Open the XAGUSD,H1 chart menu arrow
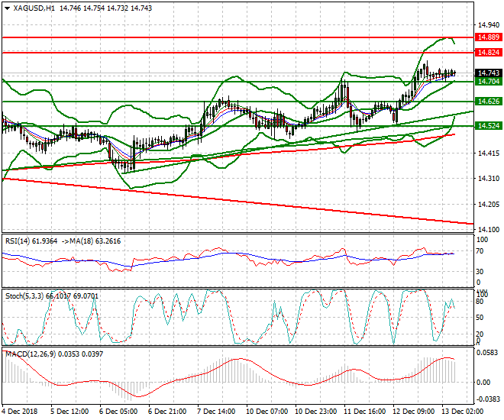The height and width of the screenshot is (420, 504). [8, 8]
